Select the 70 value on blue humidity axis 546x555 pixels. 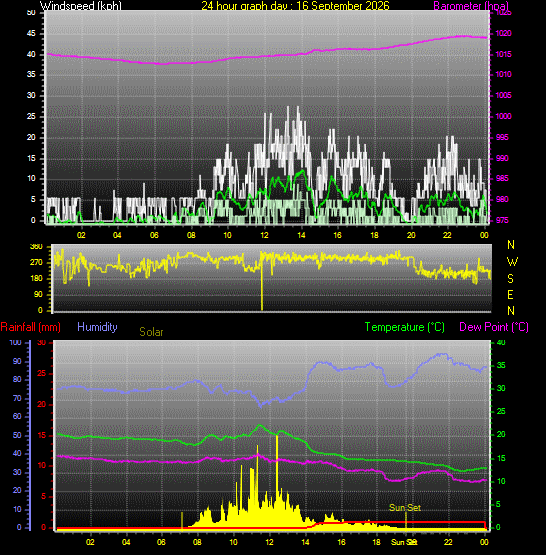coord(17,398)
